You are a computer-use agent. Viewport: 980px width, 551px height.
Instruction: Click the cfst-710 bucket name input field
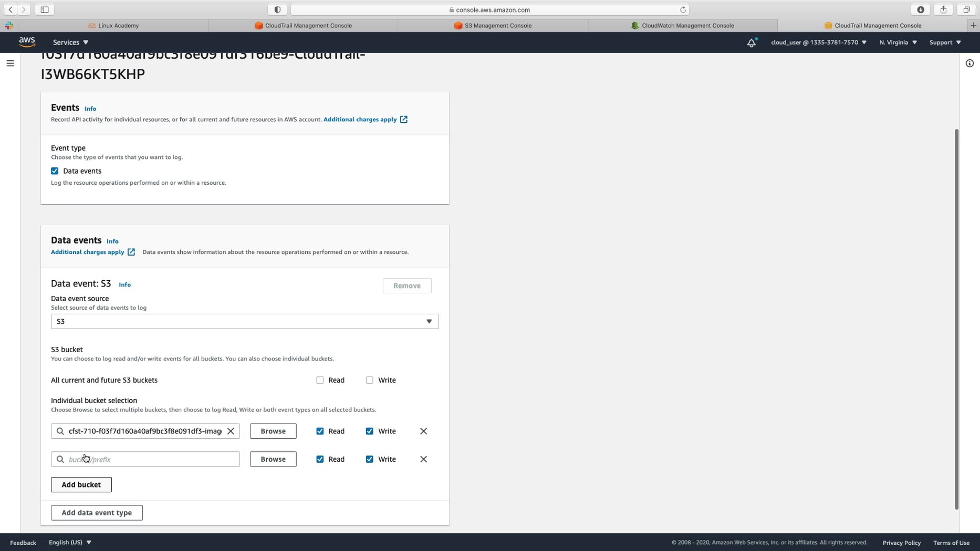[x=145, y=431]
